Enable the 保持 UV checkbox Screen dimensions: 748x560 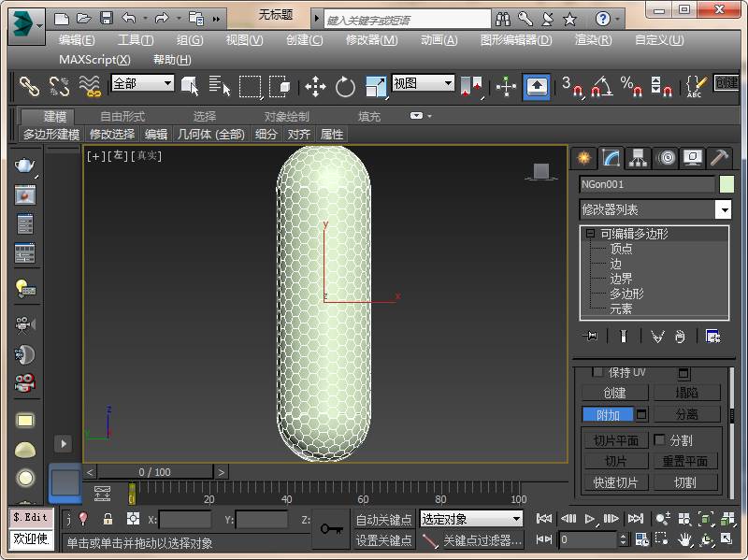click(597, 372)
